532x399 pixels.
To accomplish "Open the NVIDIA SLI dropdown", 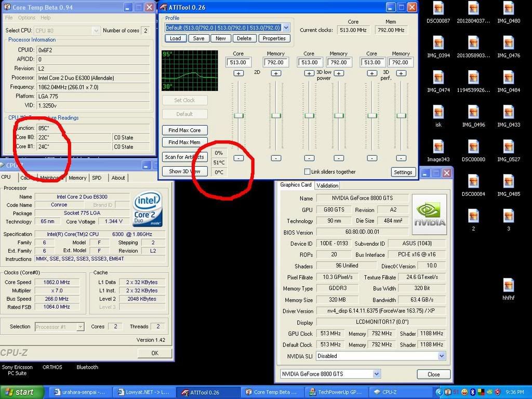I will 442,356.
